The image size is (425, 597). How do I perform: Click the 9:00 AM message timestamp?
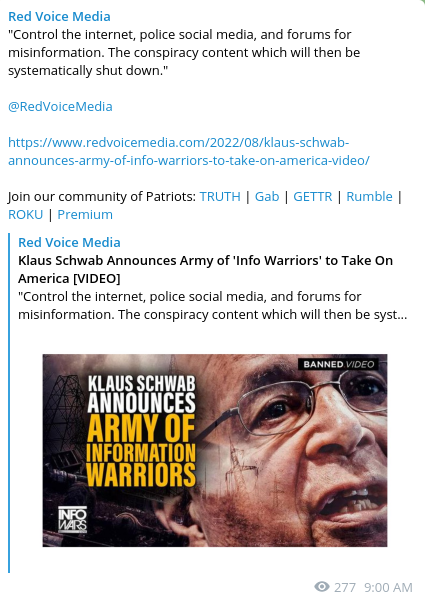pyautogui.click(x=388, y=587)
